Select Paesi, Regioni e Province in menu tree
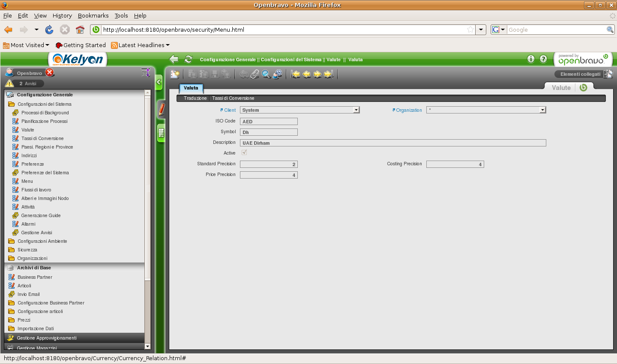617x364 pixels. [x=47, y=147]
